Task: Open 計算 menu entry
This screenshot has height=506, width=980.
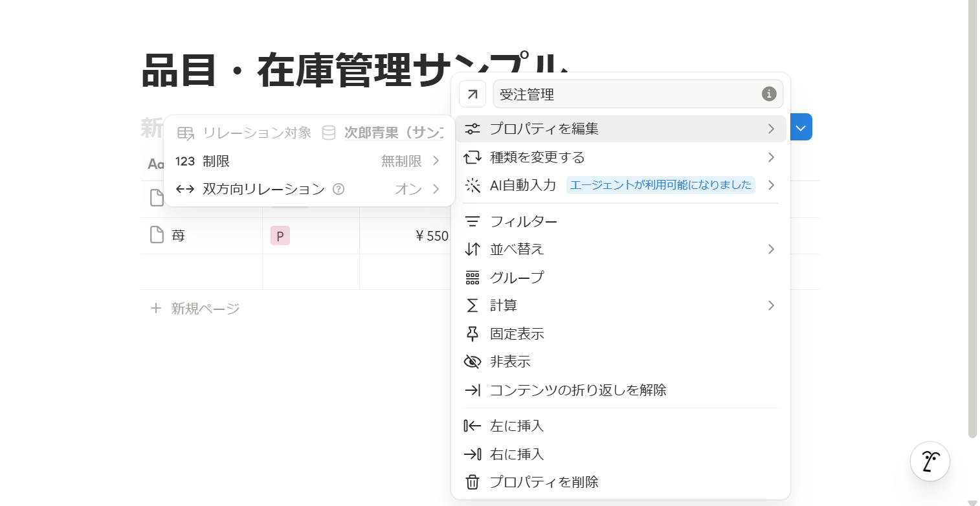Action: pos(621,305)
